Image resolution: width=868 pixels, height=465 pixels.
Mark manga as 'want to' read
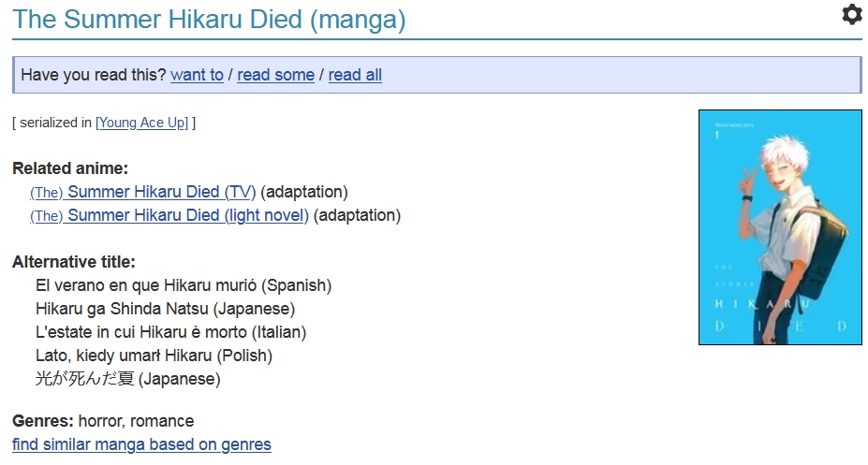pyautogui.click(x=197, y=75)
